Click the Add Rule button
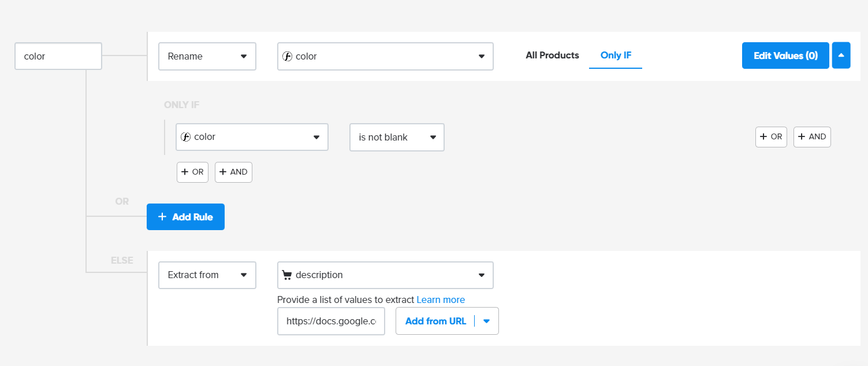This screenshot has width=868, height=366. (185, 217)
